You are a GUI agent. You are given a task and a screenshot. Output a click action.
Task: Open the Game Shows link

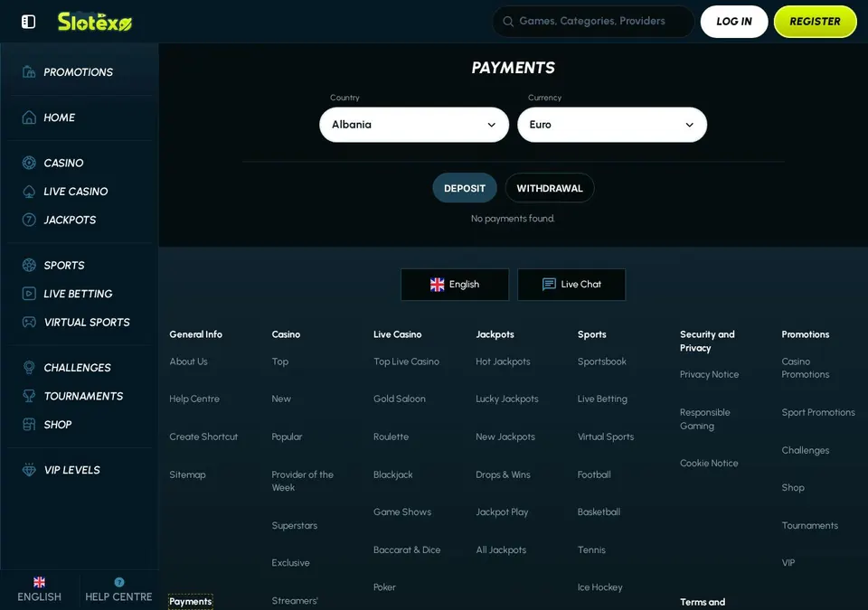[401, 512]
